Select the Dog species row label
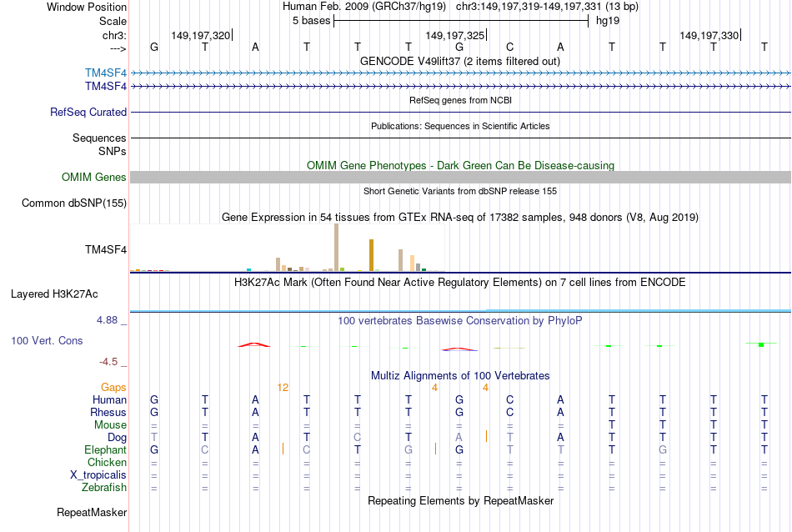This screenshot has width=792, height=532. pyautogui.click(x=118, y=438)
